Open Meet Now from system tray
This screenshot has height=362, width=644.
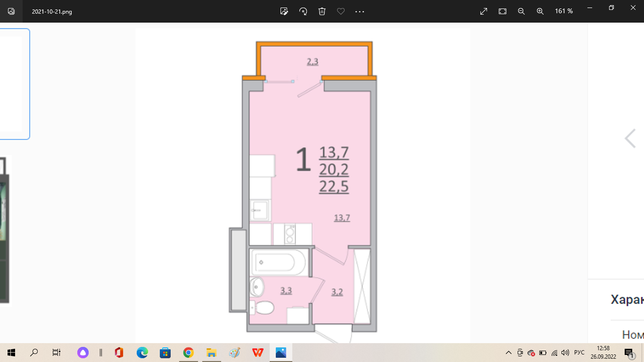(x=520, y=353)
